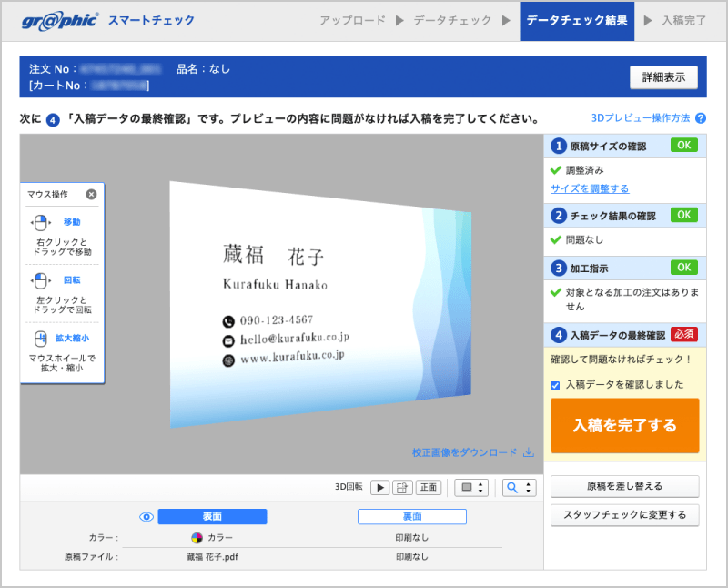Viewport: 728px width, 588px height.
Task: Open the display mode dropdown in the toolbar
Action: coord(470,487)
